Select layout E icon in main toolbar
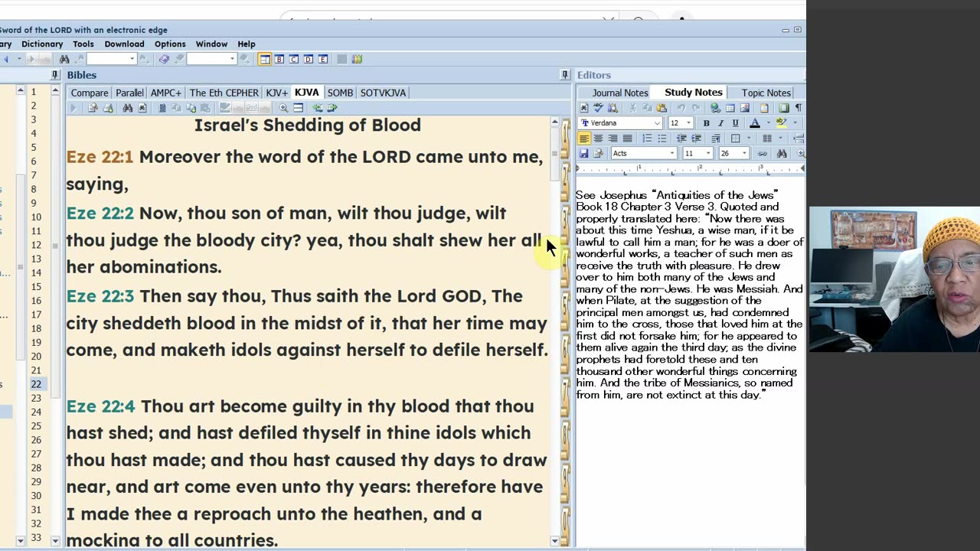The width and height of the screenshot is (980, 551). coord(323,59)
